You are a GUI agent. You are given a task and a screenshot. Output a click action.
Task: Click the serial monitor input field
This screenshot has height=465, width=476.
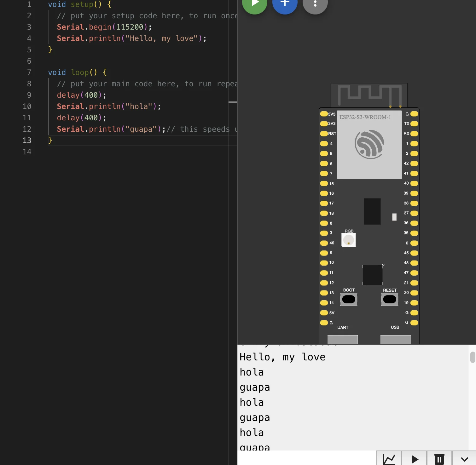coord(307,458)
